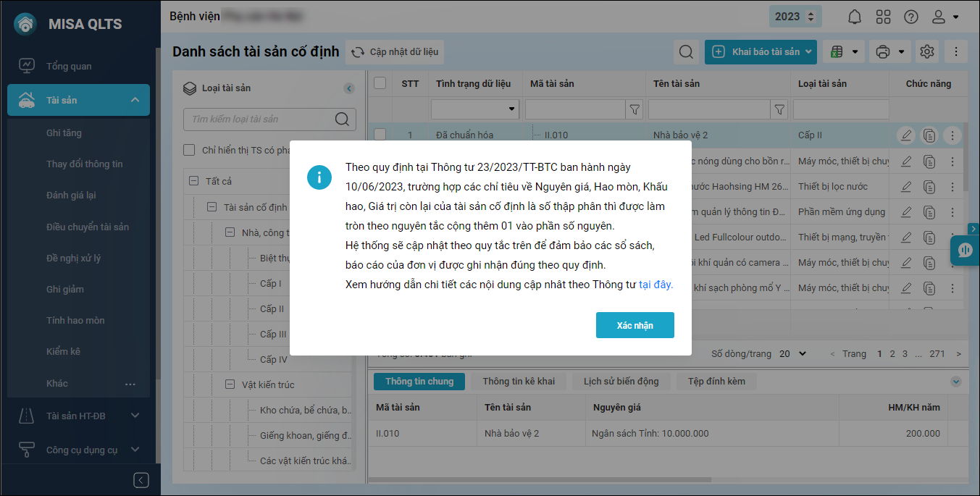Click the printer icon
The image size is (980, 496).
tap(882, 52)
